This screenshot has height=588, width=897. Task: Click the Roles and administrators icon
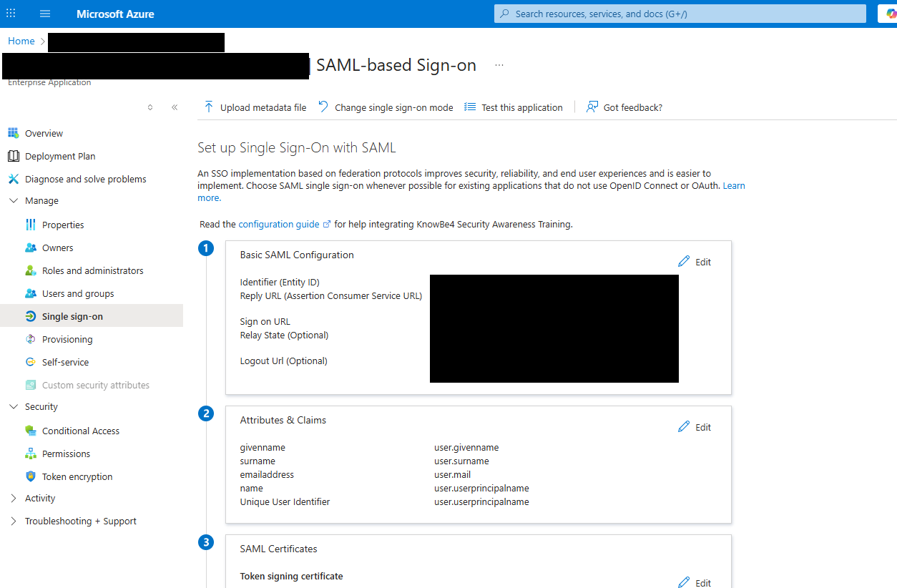pyautogui.click(x=30, y=270)
